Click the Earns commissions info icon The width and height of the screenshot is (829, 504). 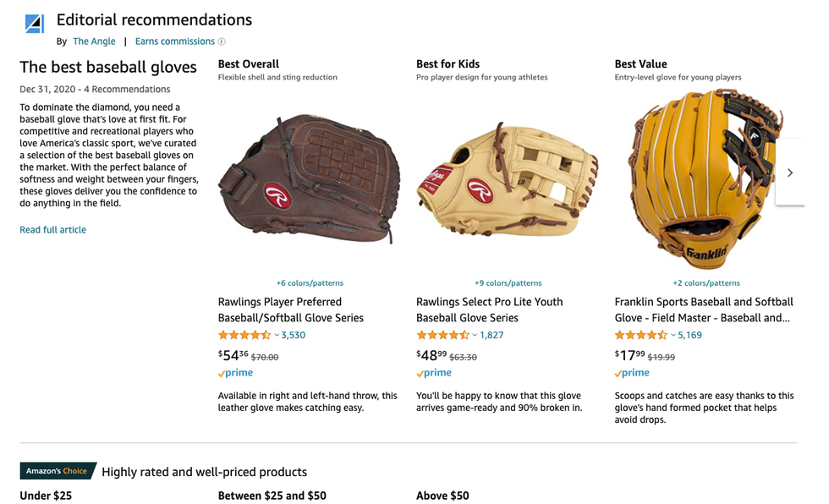coord(222,41)
